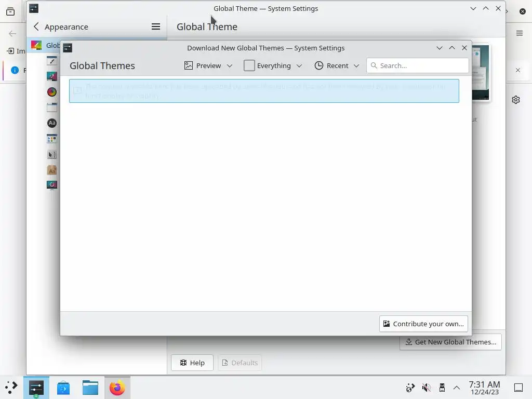Click the search magnifier icon
Screen dimensions: 532x399
(374, 65)
